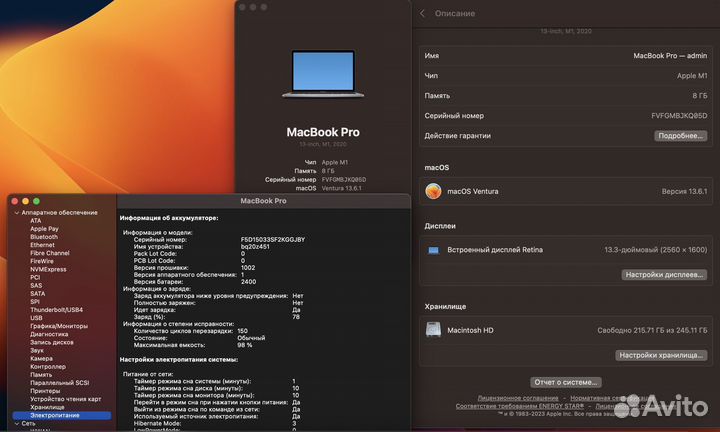The image size is (720, 432).
Task: Maximize the System Information window with green button
Action: pos(36,201)
